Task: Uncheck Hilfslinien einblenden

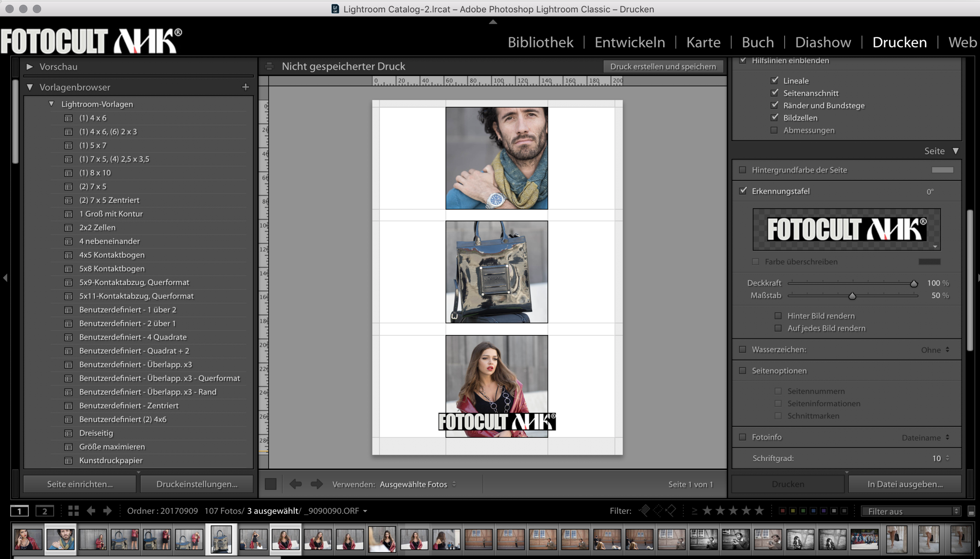Action: pos(743,60)
